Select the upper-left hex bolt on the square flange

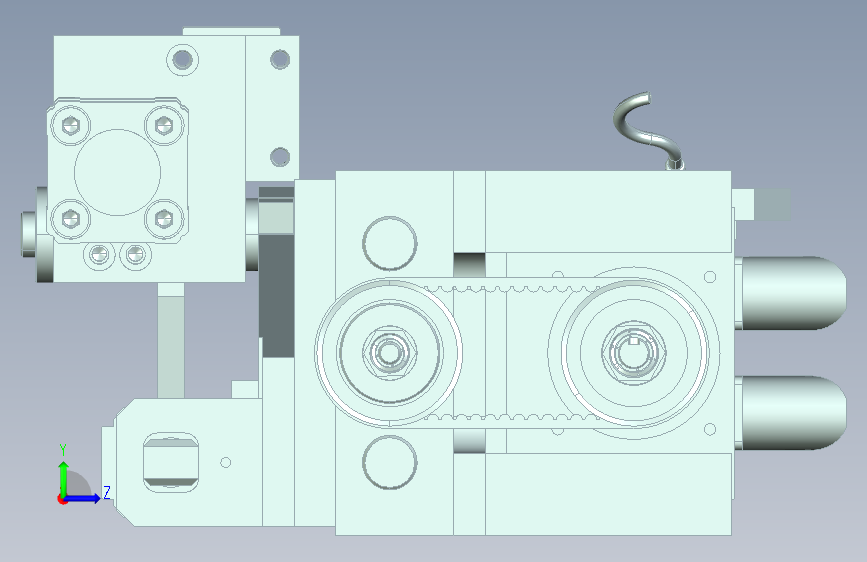(x=70, y=126)
